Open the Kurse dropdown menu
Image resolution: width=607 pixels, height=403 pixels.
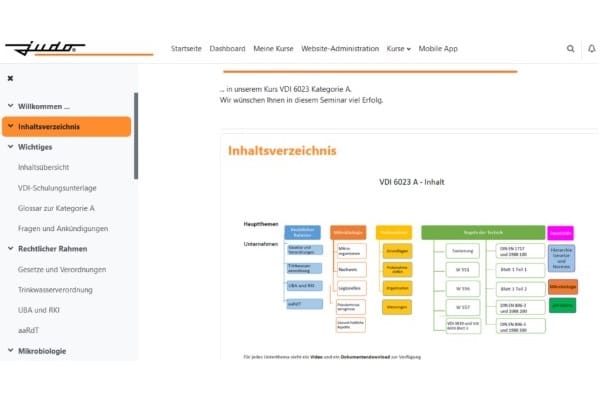pos(398,48)
